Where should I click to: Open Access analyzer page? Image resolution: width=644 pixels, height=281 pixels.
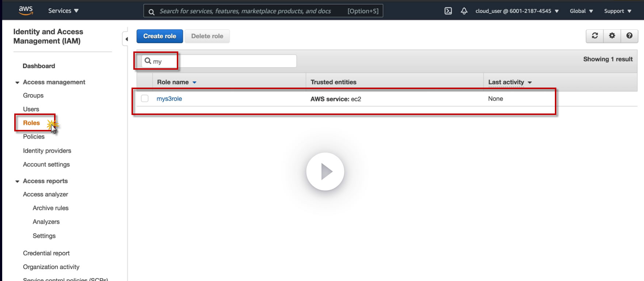pyautogui.click(x=46, y=195)
